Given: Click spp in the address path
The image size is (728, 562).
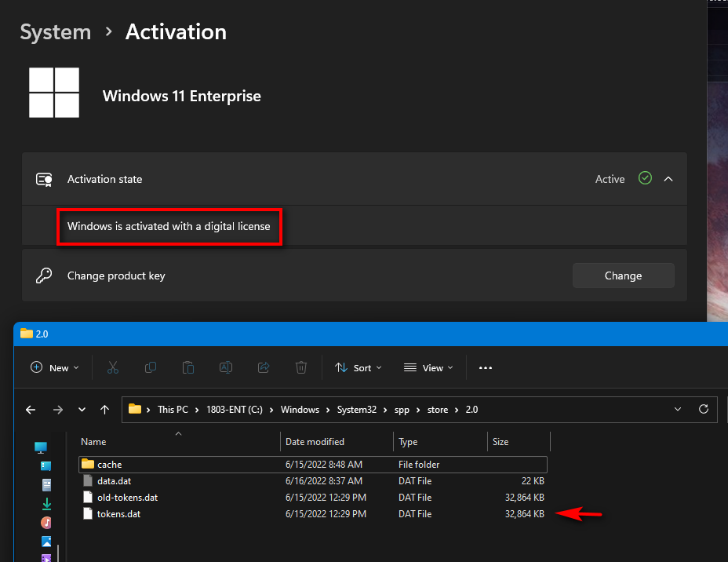Looking at the screenshot, I should (x=402, y=410).
